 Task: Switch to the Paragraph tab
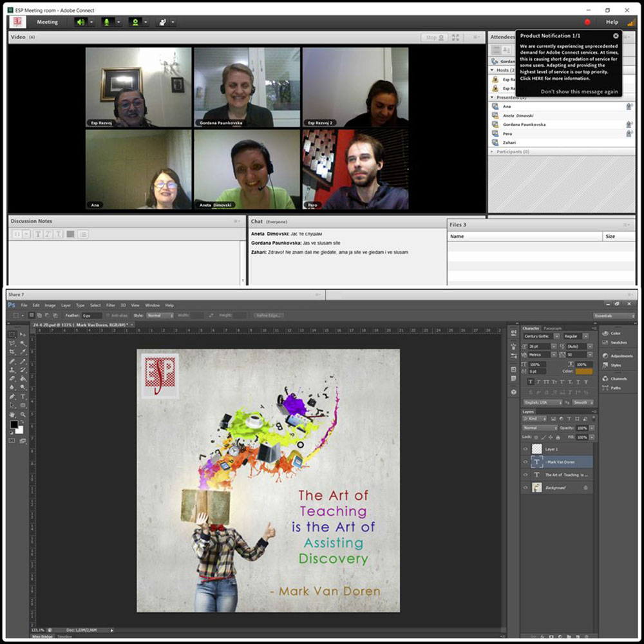pos(553,328)
